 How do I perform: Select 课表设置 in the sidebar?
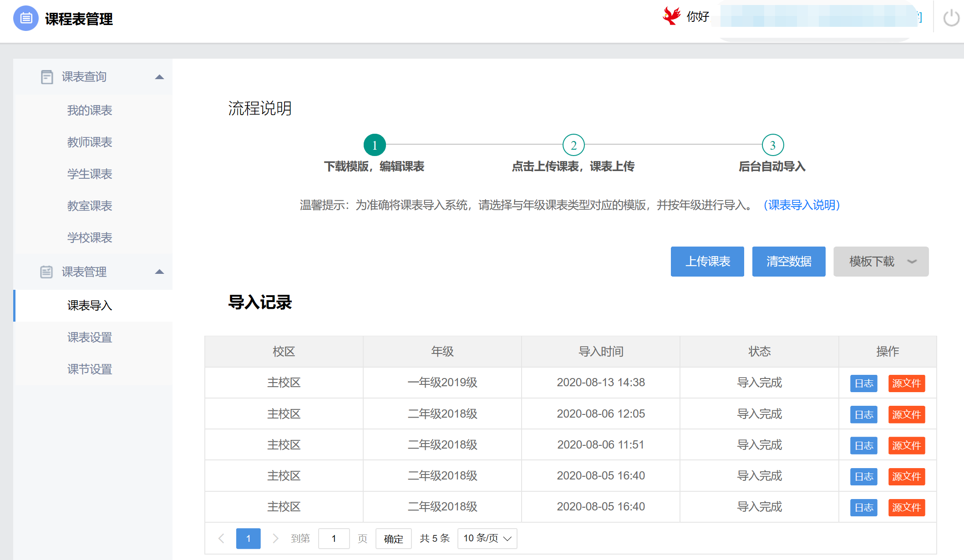click(x=90, y=338)
